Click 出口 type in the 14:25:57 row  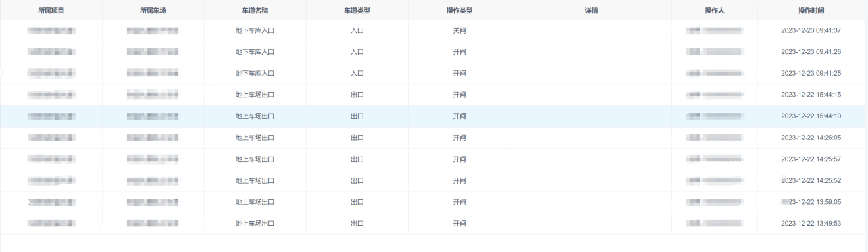point(357,159)
